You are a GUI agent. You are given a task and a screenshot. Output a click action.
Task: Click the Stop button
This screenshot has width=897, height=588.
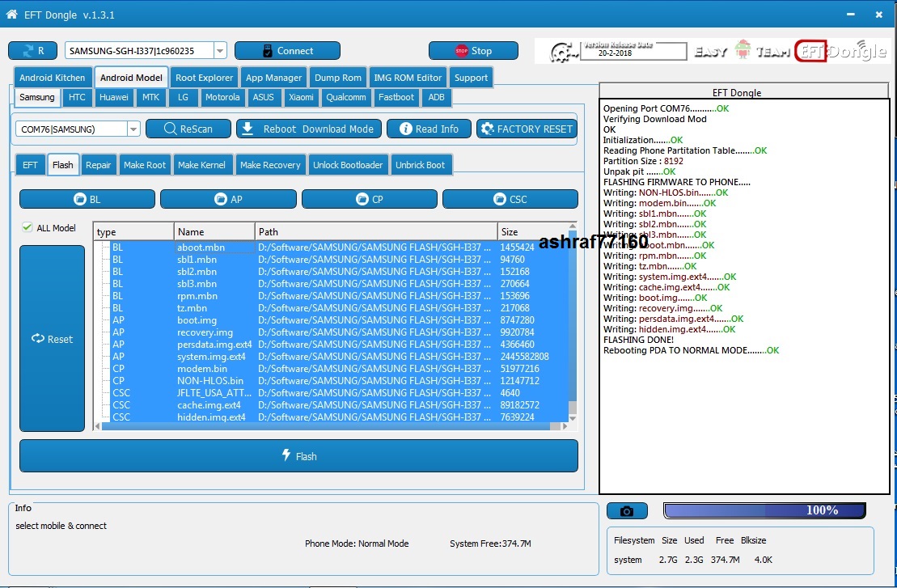473,50
